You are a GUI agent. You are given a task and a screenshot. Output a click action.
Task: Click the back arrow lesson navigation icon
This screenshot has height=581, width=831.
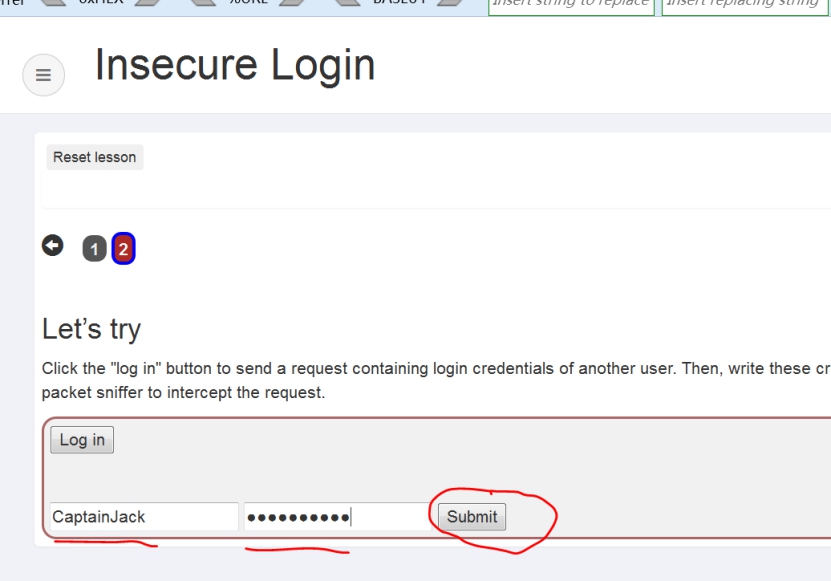(x=52, y=245)
